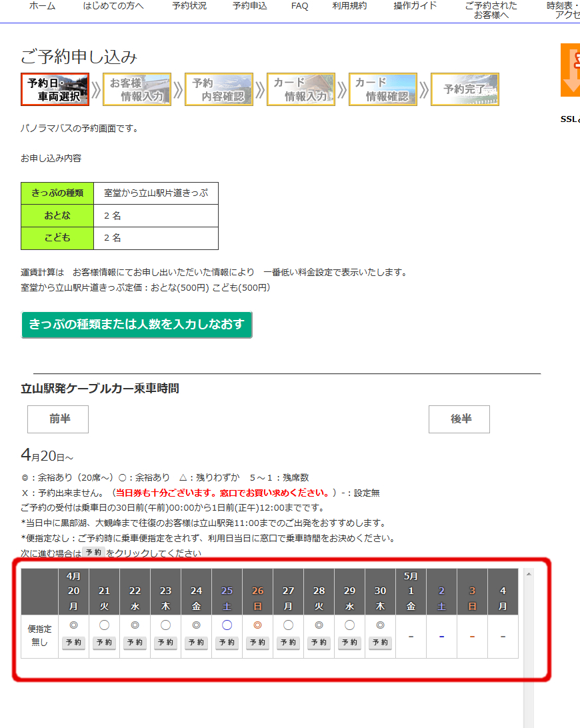Screen dimensions: 580x728
Task: Click the 立山駅発ケーブルカー乗車時間 heading
Action: click(x=100, y=389)
